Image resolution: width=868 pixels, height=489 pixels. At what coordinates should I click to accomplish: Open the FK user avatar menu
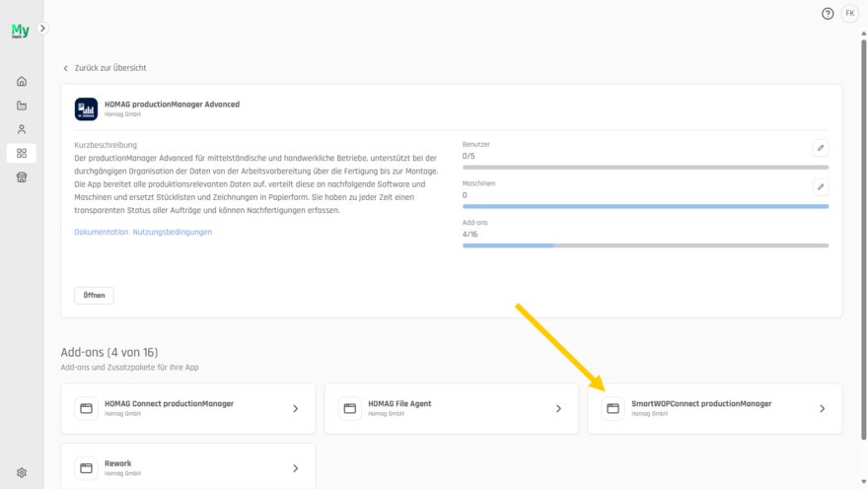point(849,13)
